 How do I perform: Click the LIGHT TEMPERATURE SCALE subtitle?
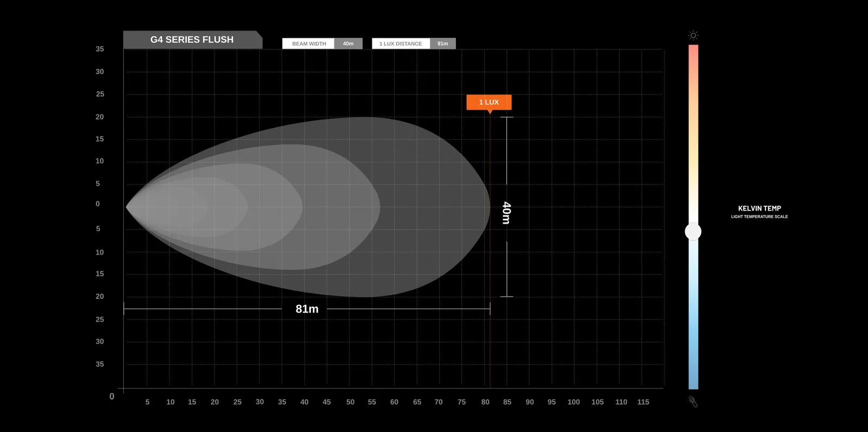pos(759,217)
